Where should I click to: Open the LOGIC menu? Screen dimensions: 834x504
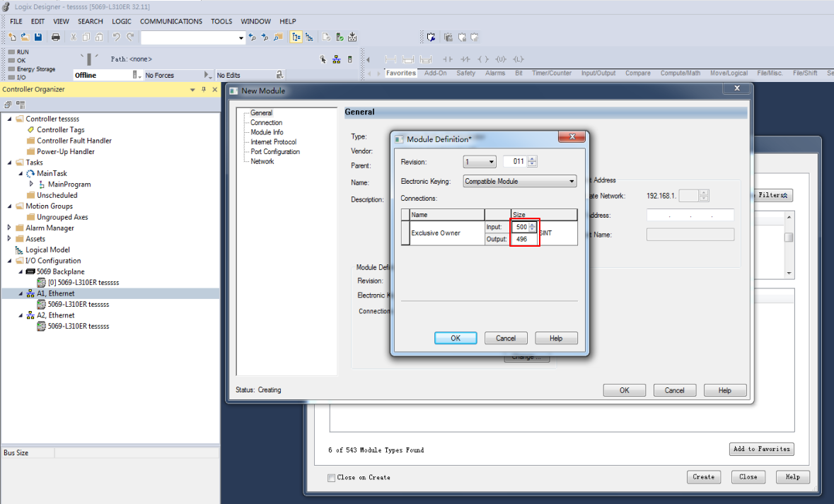coord(121,21)
